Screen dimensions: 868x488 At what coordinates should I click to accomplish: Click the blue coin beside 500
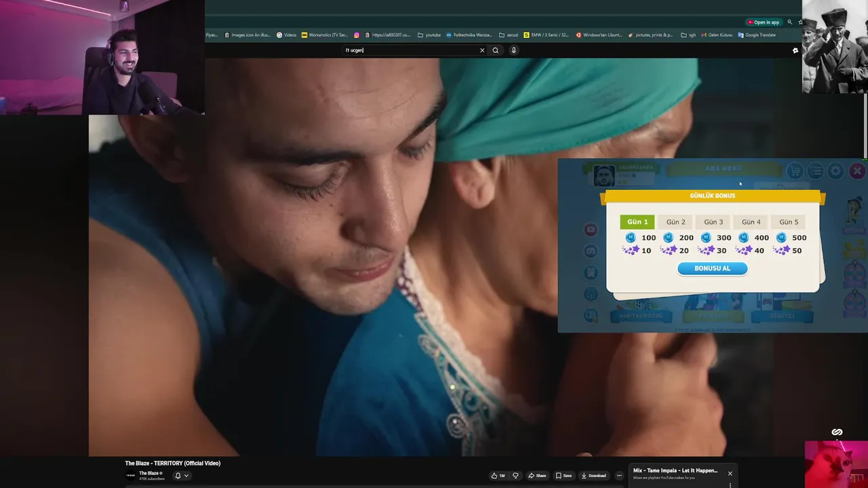coord(781,237)
